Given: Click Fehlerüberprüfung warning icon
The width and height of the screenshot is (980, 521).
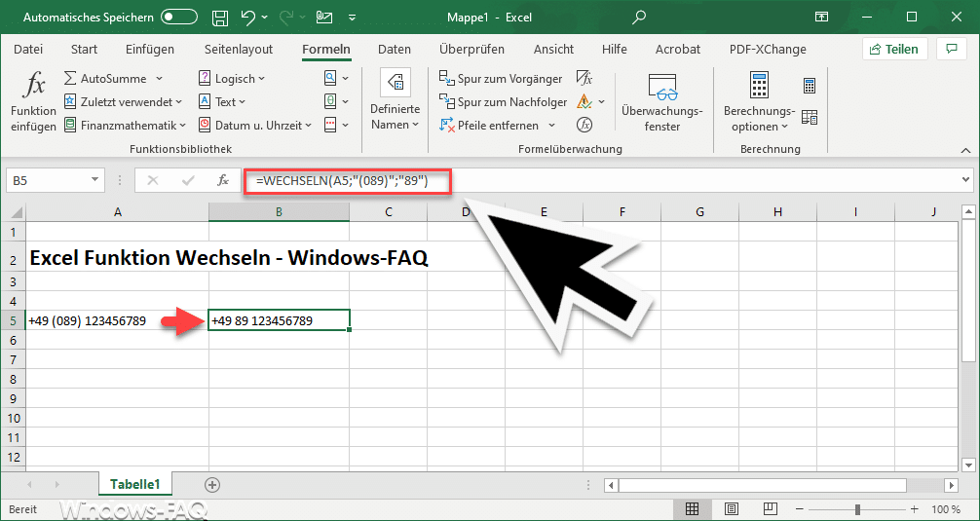Looking at the screenshot, I should pyautogui.click(x=584, y=102).
